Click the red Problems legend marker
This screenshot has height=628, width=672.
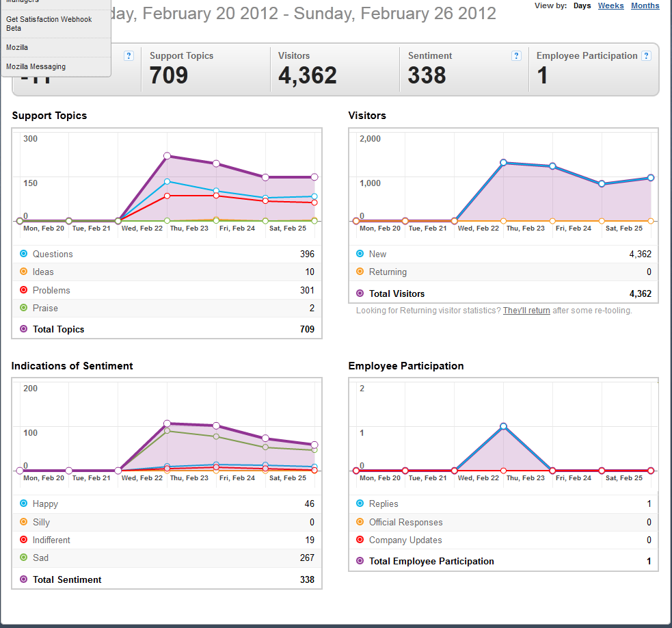tap(23, 290)
